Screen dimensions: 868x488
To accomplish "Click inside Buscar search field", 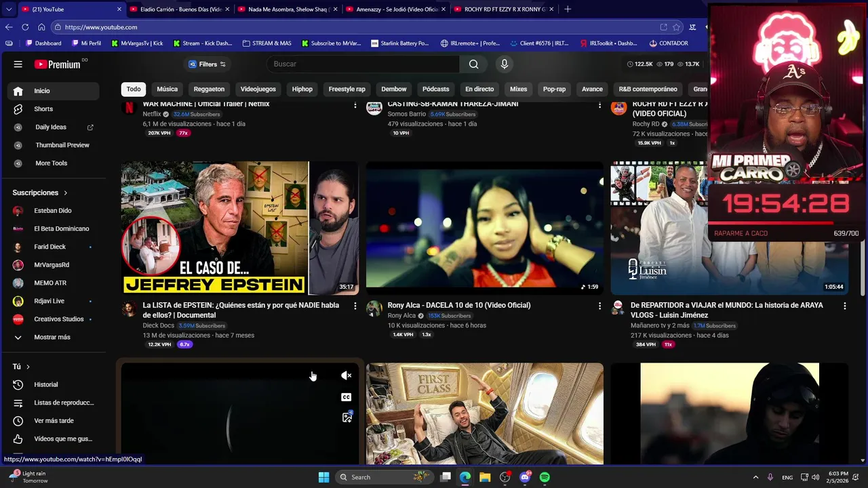I will click(x=363, y=64).
